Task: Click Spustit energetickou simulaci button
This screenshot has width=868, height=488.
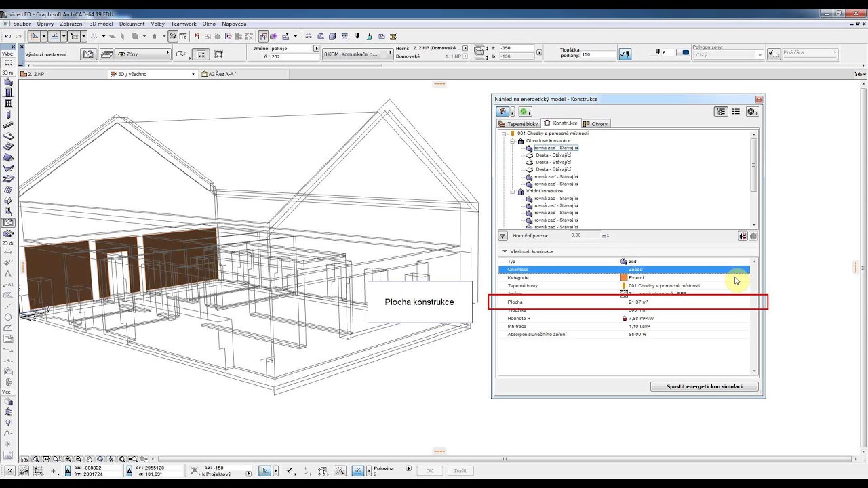Action: [704, 386]
